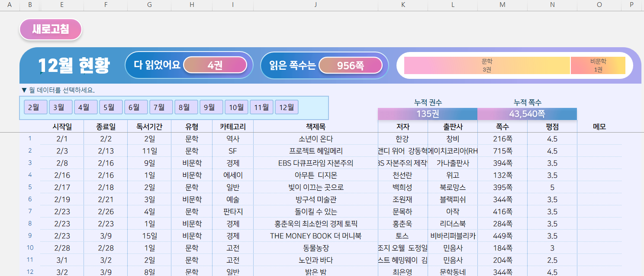This screenshot has width=644, height=276.
Task: Click the 956쪽 pages read pill
Action: coord(350,65)
